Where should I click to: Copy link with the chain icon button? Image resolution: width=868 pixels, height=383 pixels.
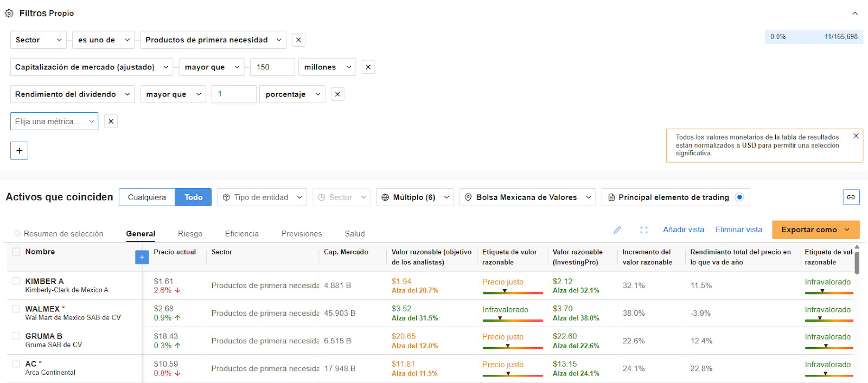click(x=851, y=197)
